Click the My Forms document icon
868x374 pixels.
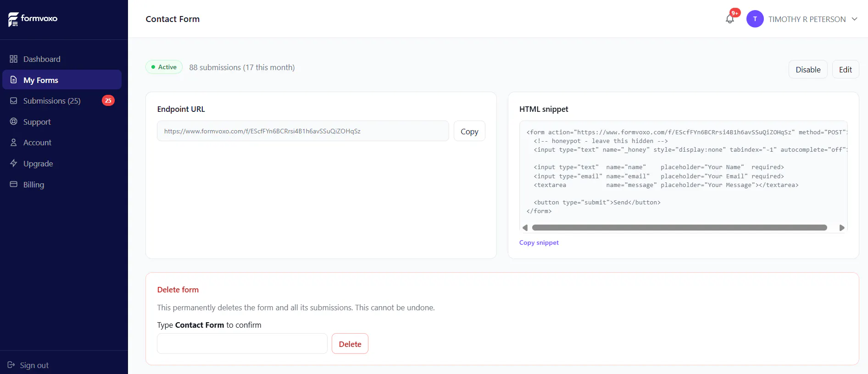(14, 80)
